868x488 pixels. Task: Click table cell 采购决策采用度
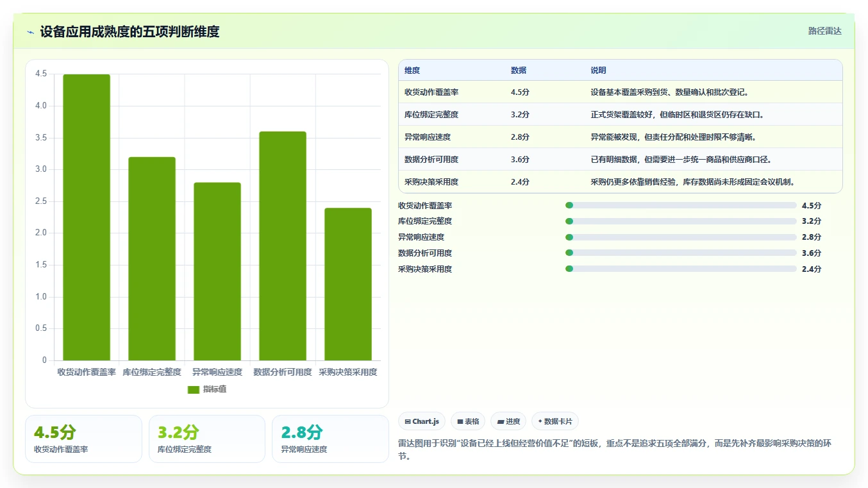coord(431,182)
